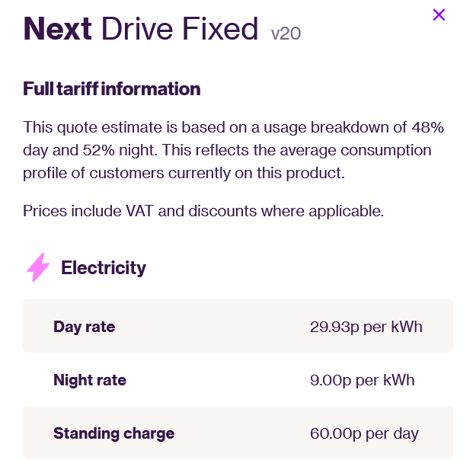Click the bold "Next" word in title

click(57, 29)
